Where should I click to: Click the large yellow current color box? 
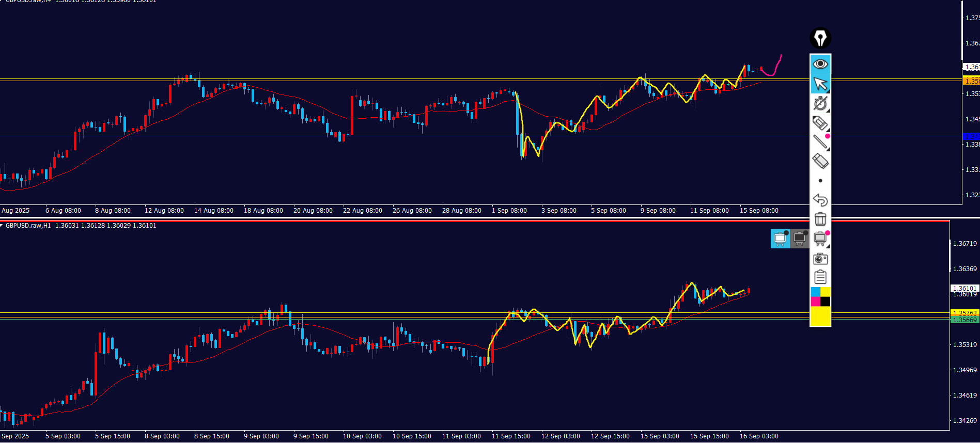(x=820, y=317)
